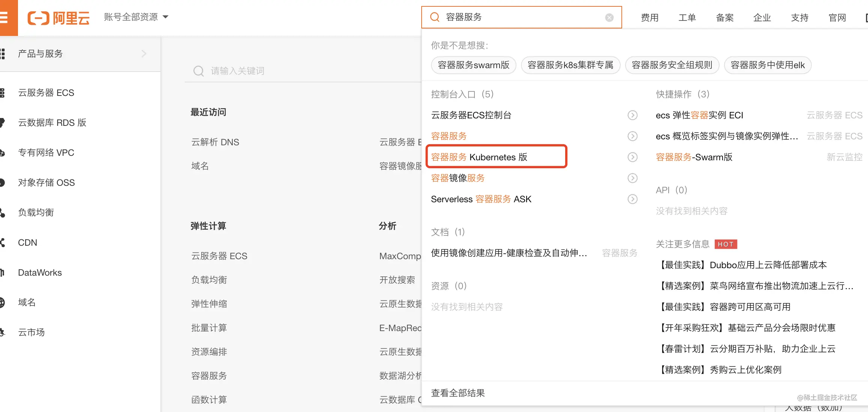Open 资源编排 product link
The height and width of the screenshot is (412, 868).
click(x=209, y=352)
